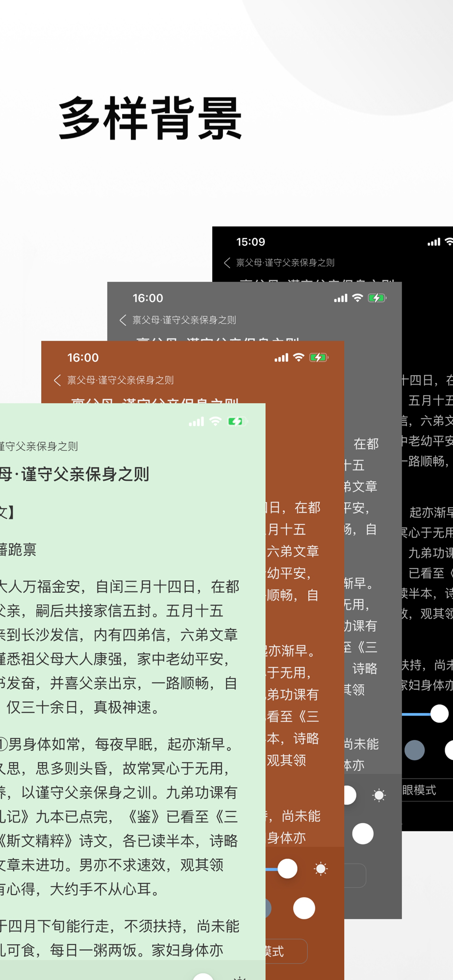The height and width of the screenshot is (980, 453).
Task: Open the 禀父母·谨守父亲保身之则 breadcrumb on the gray screen
Action: (x=184, y=320)
